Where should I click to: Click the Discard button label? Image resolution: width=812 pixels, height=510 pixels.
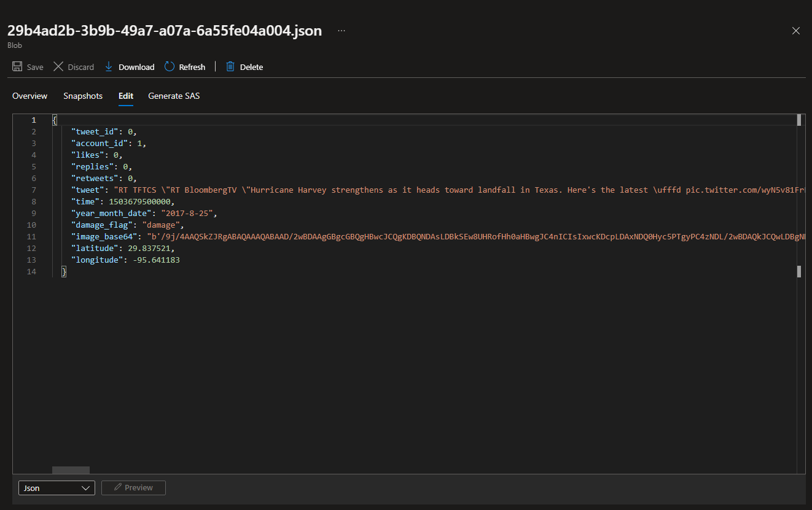click(81, 67)
